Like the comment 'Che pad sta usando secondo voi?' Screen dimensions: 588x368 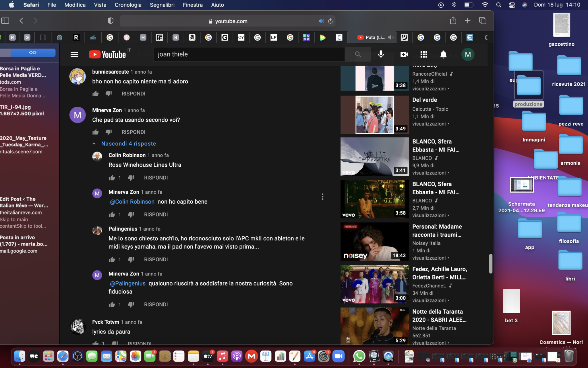(x=96, y=132)
